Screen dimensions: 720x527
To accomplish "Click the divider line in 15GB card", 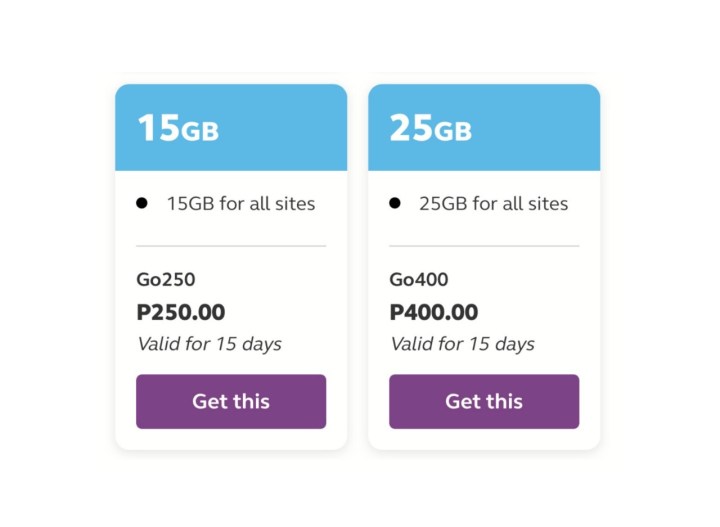I will click(231, 246).
